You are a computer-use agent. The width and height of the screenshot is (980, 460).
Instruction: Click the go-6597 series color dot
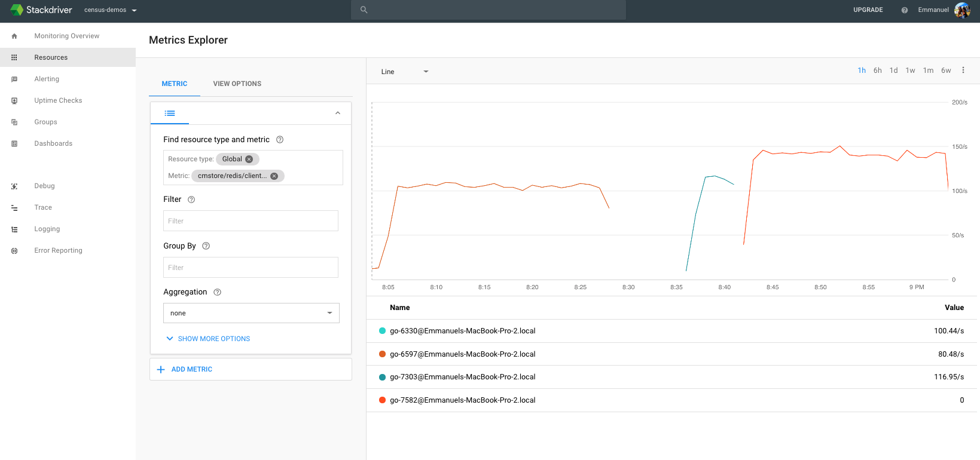coord(382,354)
